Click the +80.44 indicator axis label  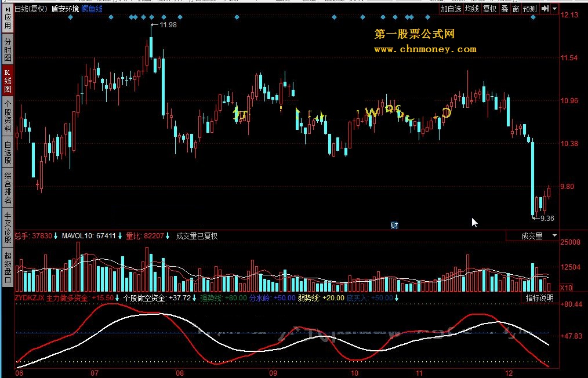coord(572,304)
